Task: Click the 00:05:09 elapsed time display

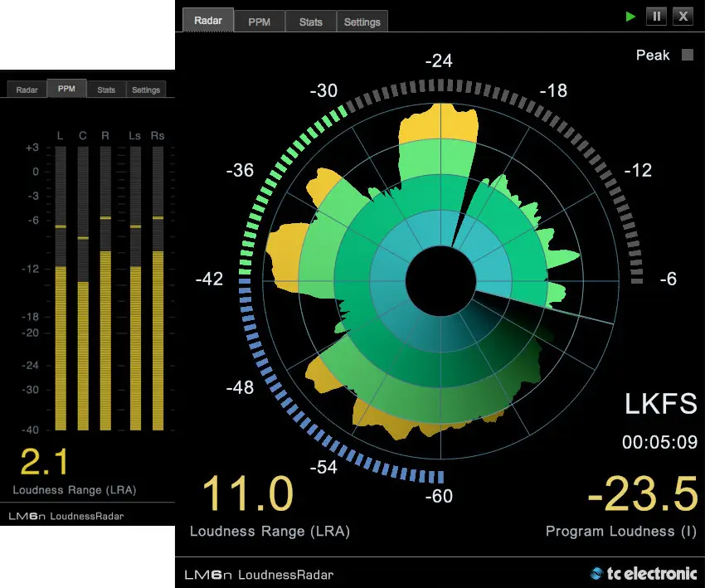Action: point(659,442)
